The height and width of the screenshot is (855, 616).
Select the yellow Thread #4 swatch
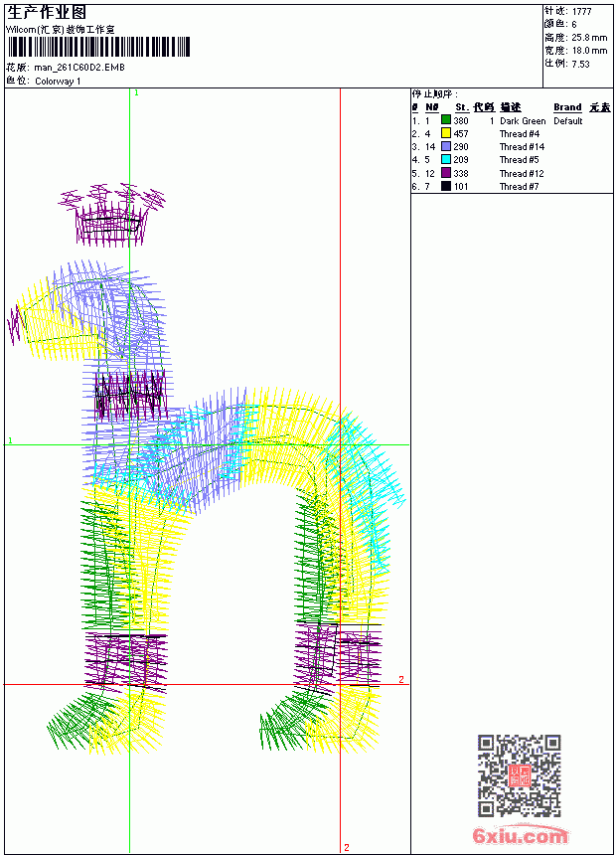446,133
